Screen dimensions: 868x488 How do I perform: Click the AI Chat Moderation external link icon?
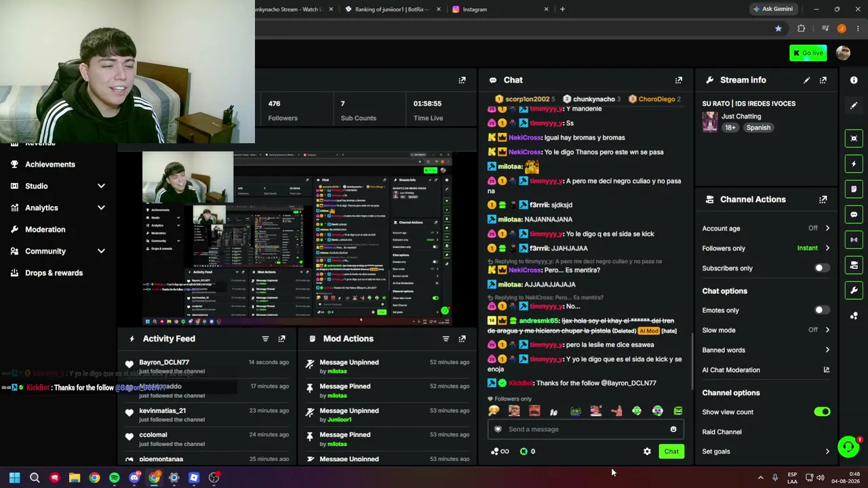pos(826,370)
